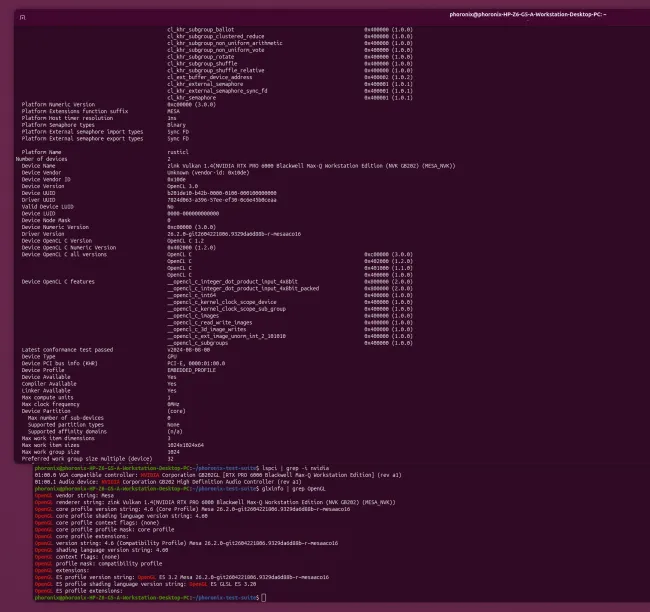This screenshot has width=650, height=612.
Task: Click 'Supported partition types' label
Action: [65, 425]
